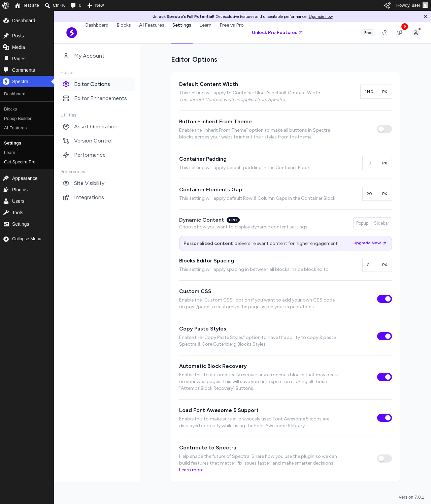Select Popup for Dynamic Content

tap(362, 223)
